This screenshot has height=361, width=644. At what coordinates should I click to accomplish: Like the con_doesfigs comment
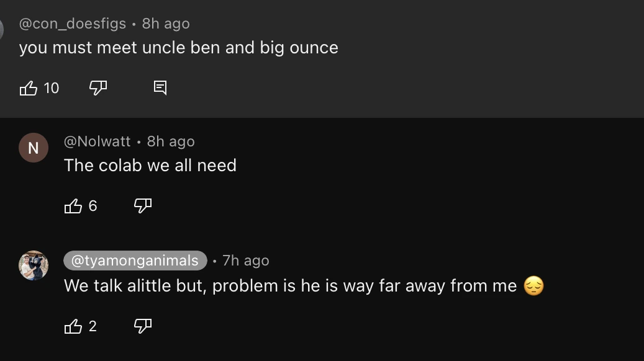tap(29, 88)
